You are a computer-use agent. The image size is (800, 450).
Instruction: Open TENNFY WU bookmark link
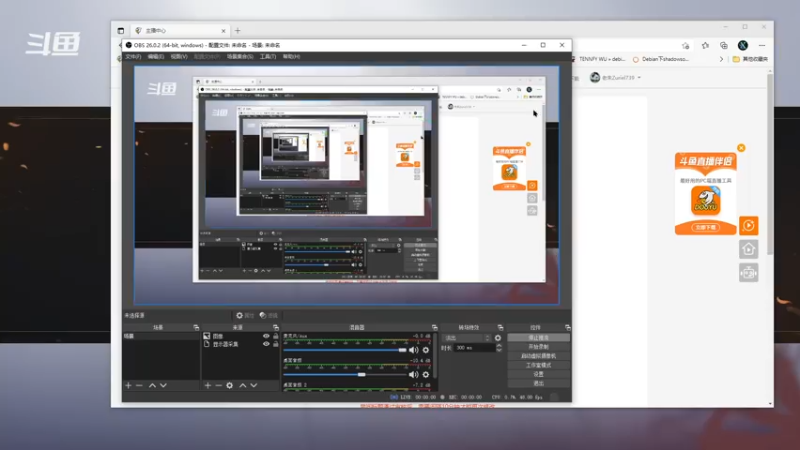(x=598, y=59)
